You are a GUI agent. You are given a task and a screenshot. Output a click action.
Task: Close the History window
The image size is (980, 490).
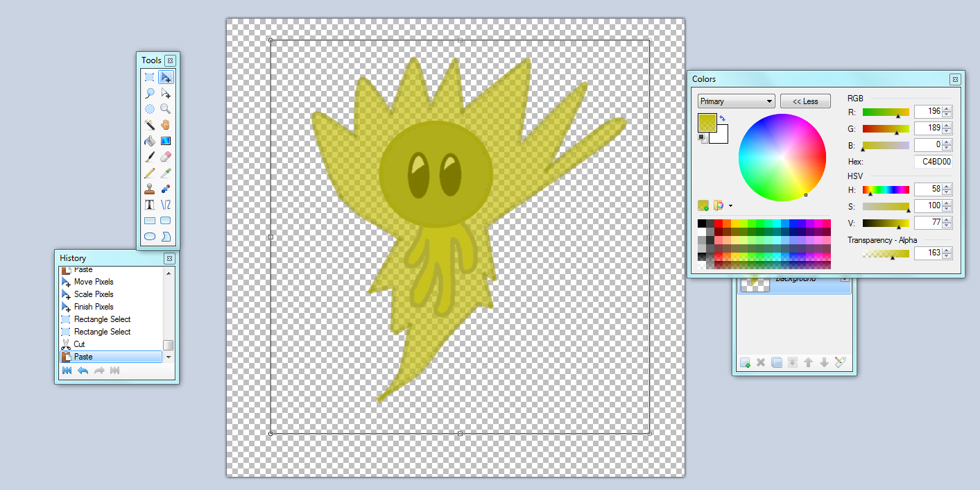click(169, 258)
